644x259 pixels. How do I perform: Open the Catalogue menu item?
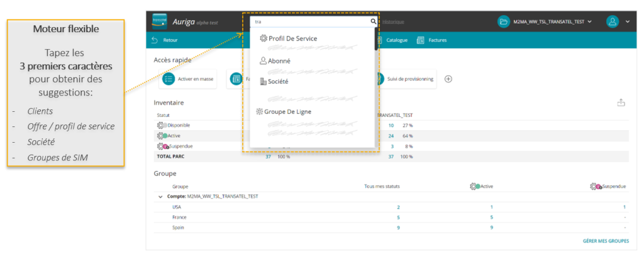coord(391,40)
